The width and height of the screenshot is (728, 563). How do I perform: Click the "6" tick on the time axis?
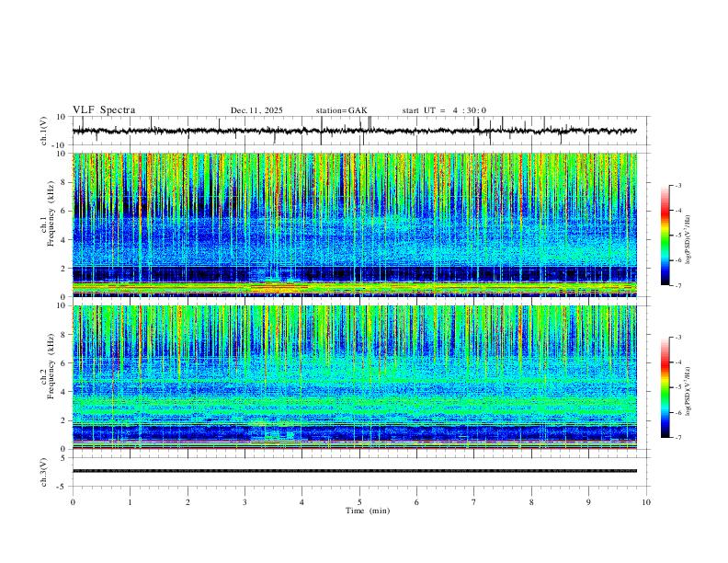pyautogui.click(x=416, y=502)
